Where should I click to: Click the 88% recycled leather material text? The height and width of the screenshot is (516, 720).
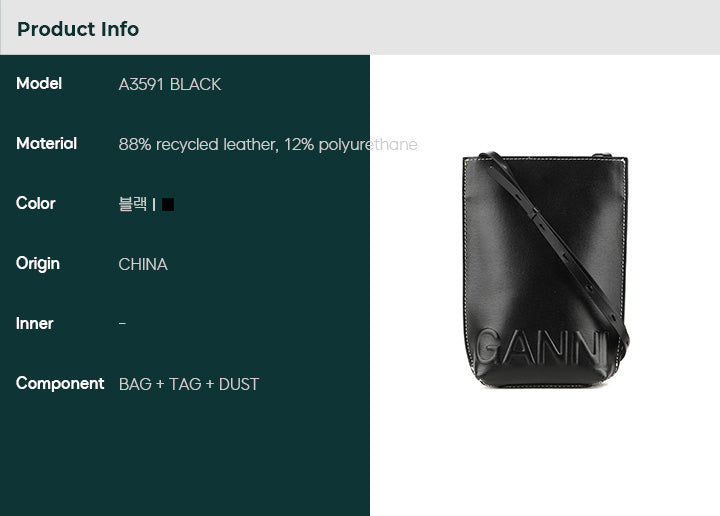click(198, 145)
